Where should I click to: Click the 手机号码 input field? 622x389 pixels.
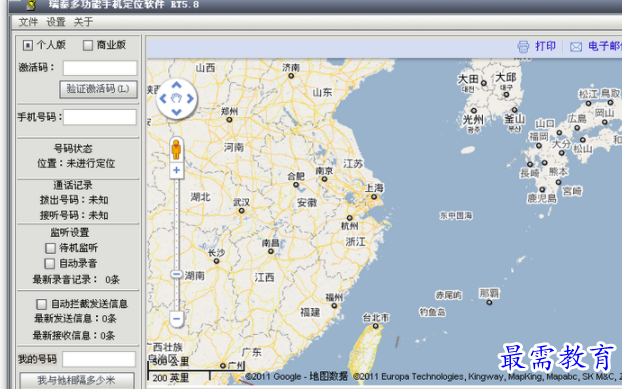100,117
